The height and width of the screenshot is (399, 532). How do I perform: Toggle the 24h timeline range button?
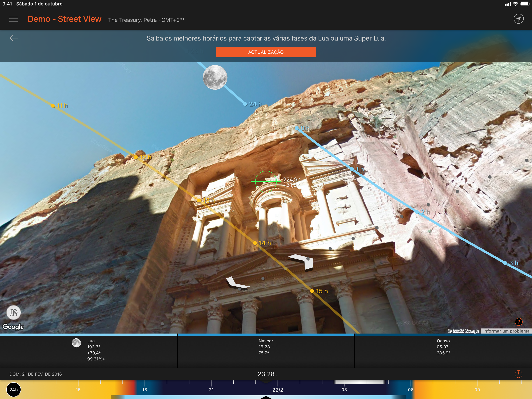pyautogui.click(x=14, y=390)
